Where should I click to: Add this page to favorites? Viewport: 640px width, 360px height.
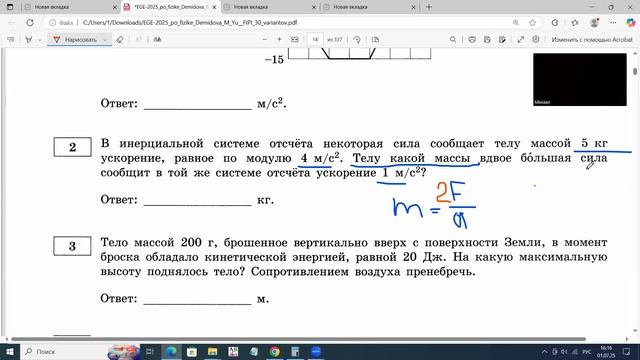532,23
